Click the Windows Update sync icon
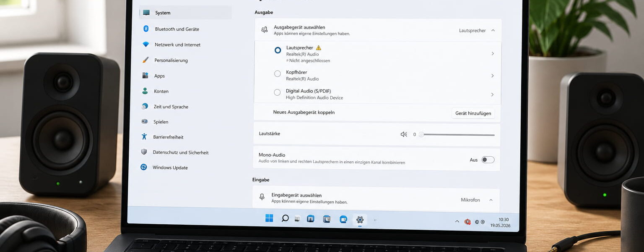Screen dimensions: 644x252 (143, 167)
